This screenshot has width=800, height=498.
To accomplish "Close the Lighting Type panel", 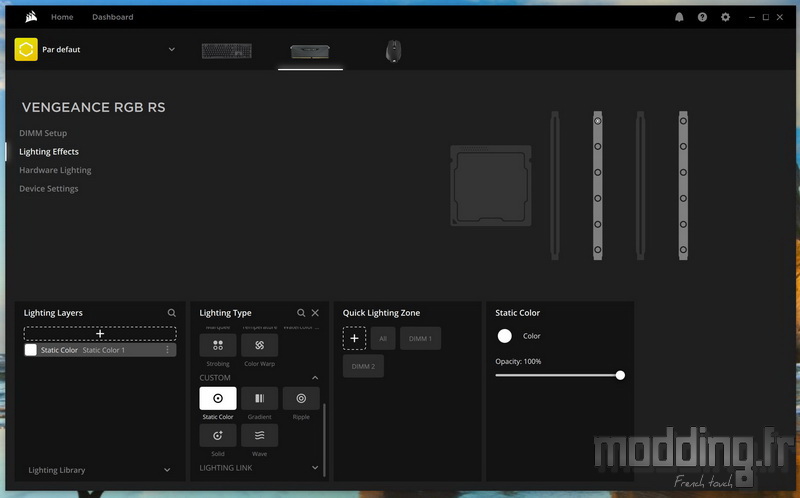I will point(315,313).
